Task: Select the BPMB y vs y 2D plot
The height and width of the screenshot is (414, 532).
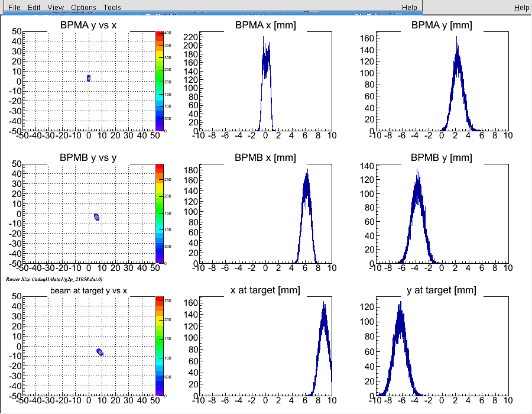Action: [x=89, y=214]
